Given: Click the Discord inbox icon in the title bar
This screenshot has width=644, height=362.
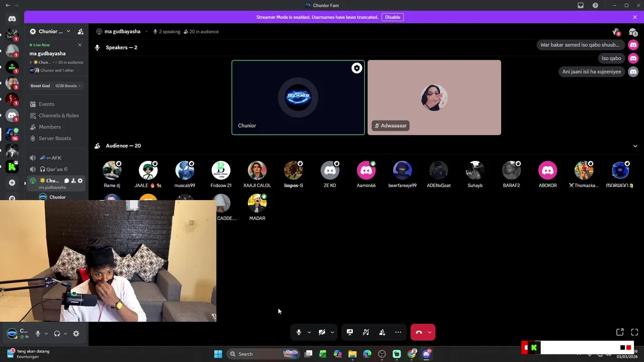Looking at the screenshot, I should coord(581,6).
